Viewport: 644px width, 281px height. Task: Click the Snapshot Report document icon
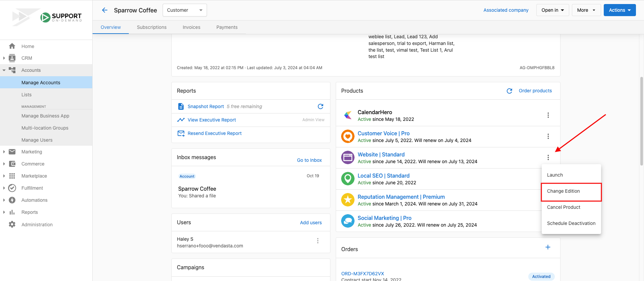(181, 106)
